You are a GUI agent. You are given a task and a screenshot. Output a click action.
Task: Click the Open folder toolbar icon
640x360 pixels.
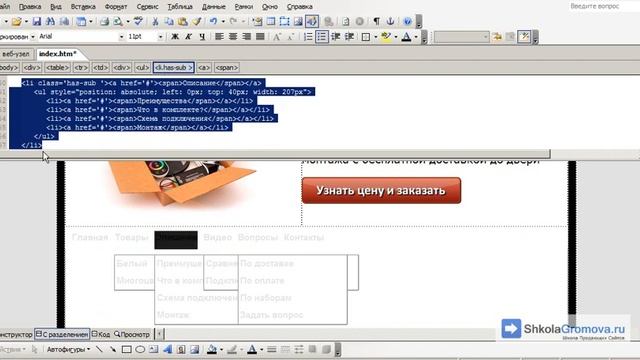[x=17, y=22]
